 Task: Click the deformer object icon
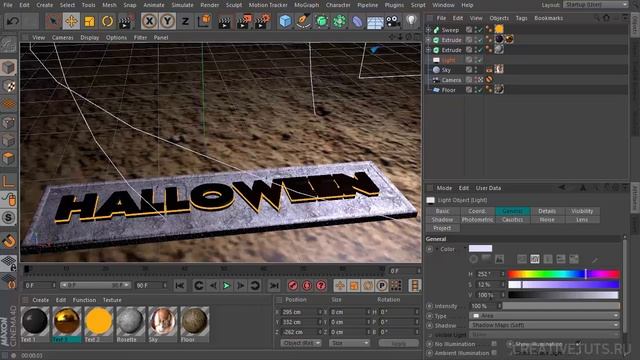[x=357, y=21]
